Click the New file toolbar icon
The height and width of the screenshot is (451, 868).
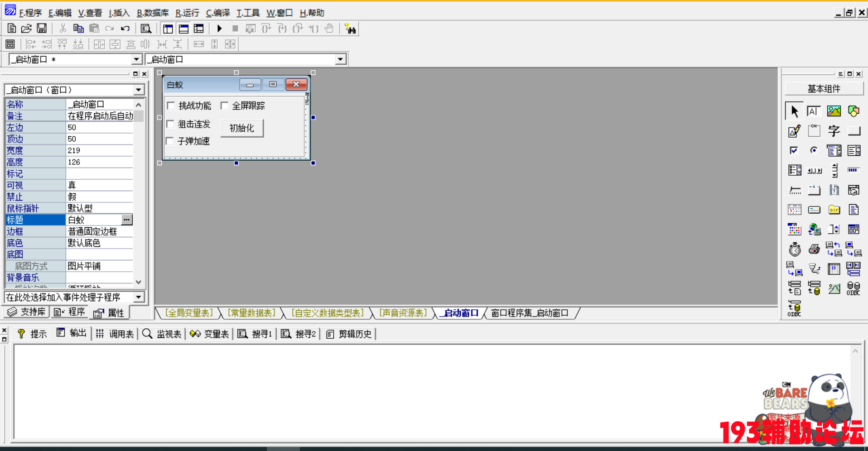tap(12, 29)
